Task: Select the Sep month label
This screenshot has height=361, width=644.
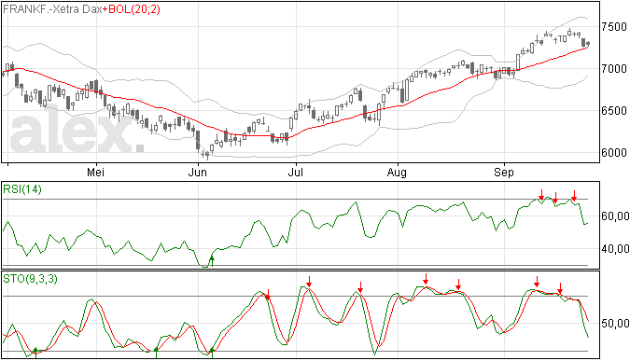Action: [x=504, y=173]
